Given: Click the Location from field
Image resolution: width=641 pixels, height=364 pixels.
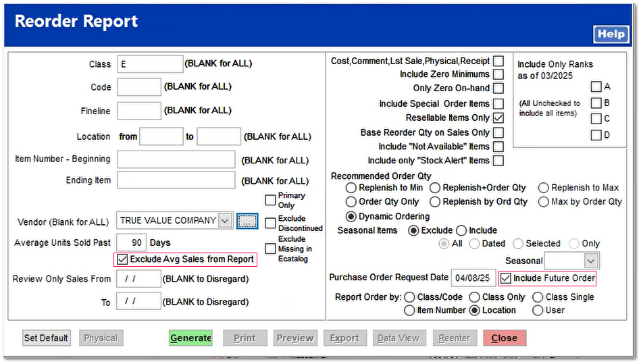Looking at the screenshot, I should 161,136.
